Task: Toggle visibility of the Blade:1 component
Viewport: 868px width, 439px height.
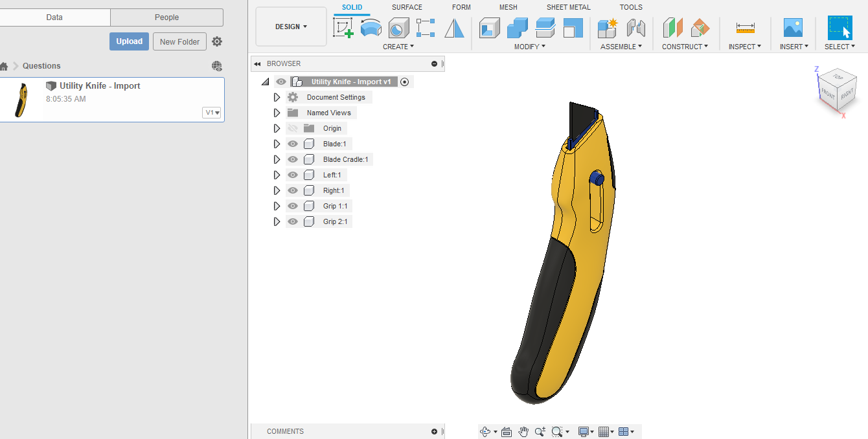Action: [x=293, y=143]
